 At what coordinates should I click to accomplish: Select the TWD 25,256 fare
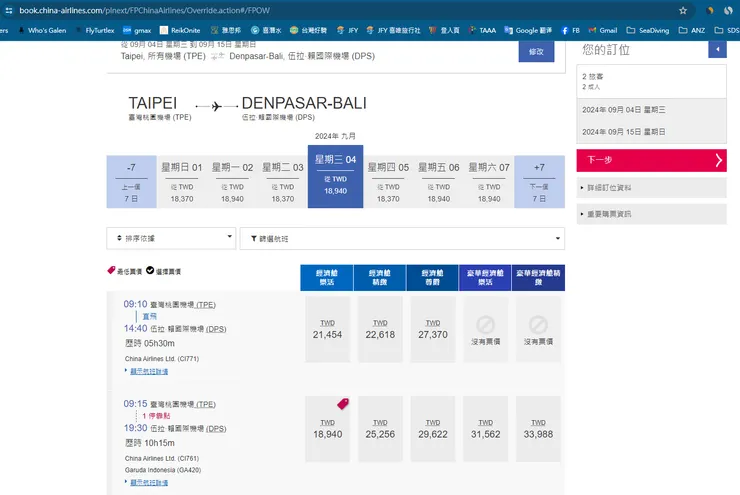[x=380, y=429]
